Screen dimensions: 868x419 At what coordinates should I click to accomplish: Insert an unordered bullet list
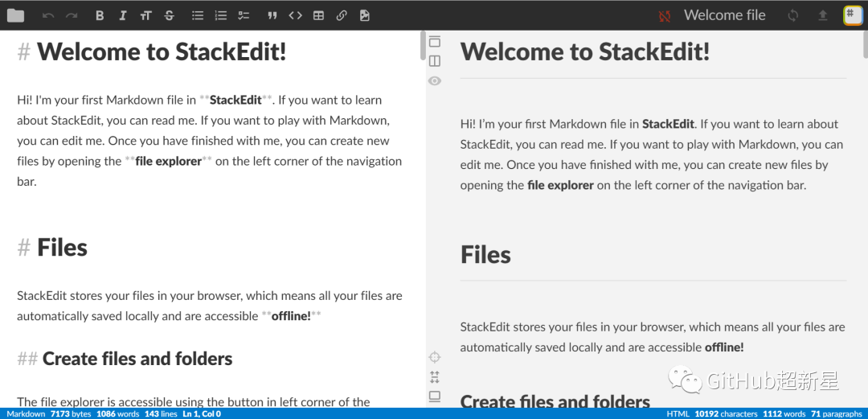tap(198, 15)
